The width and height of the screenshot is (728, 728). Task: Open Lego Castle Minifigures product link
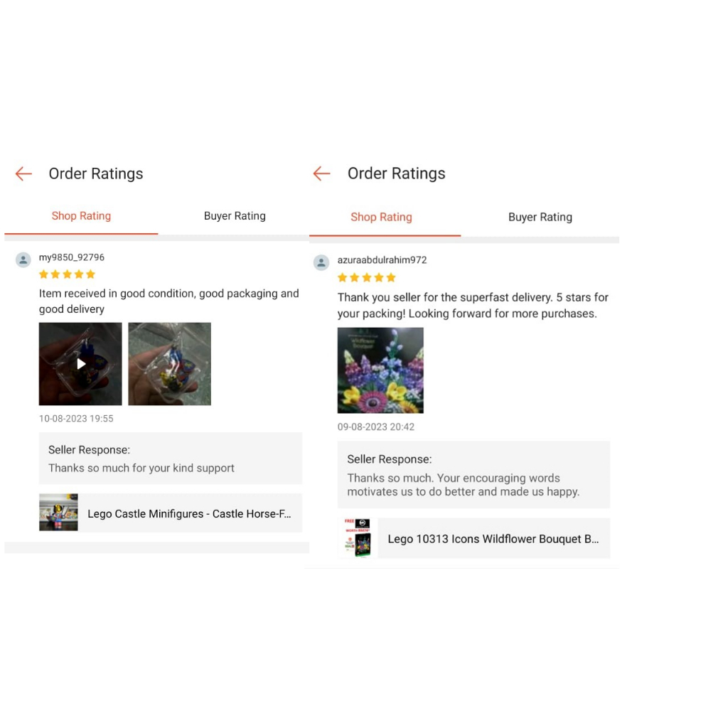pos(189,513)
